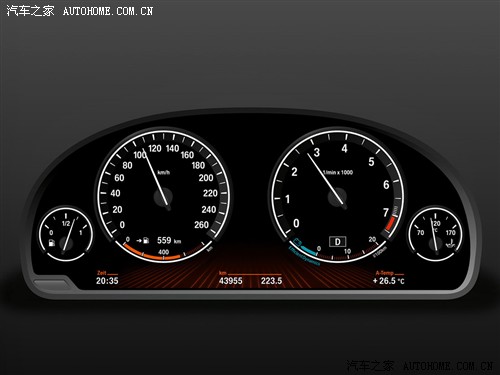Click the EfficientDynamics label
The height and width of the screenshot is (375, 500).
click(x=304, y=257)
